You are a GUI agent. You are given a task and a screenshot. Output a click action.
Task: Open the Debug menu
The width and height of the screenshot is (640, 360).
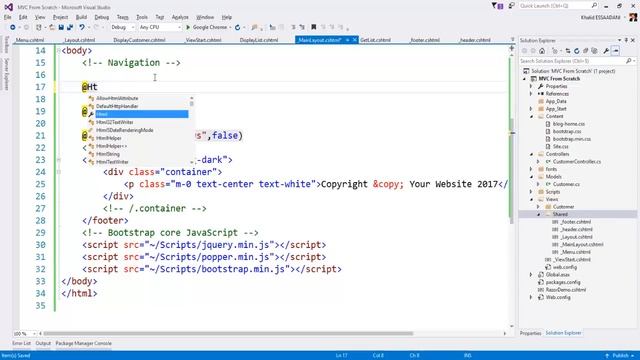(x=102, y=17)
